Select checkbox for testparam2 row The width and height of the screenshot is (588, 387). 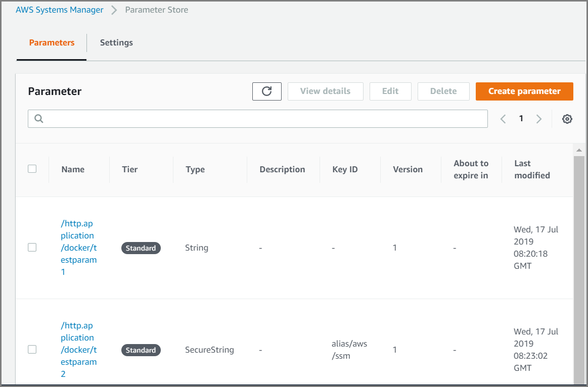(x=32, y=350)
